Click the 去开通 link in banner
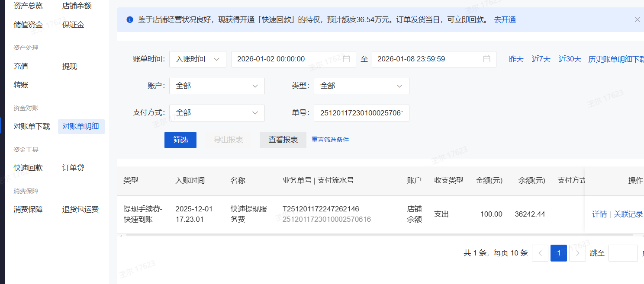The image size is (644, 284). point(505,20)
